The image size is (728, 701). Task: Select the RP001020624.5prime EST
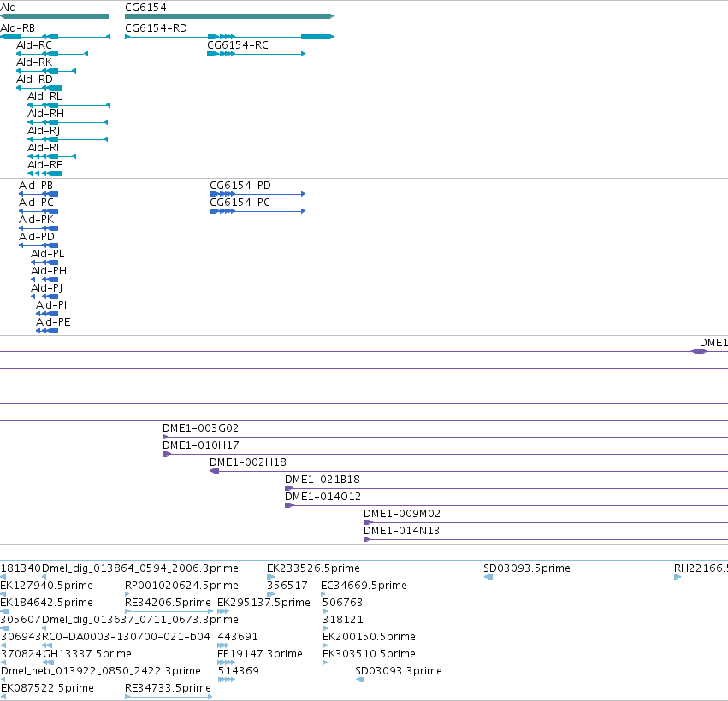pos(127,594)
